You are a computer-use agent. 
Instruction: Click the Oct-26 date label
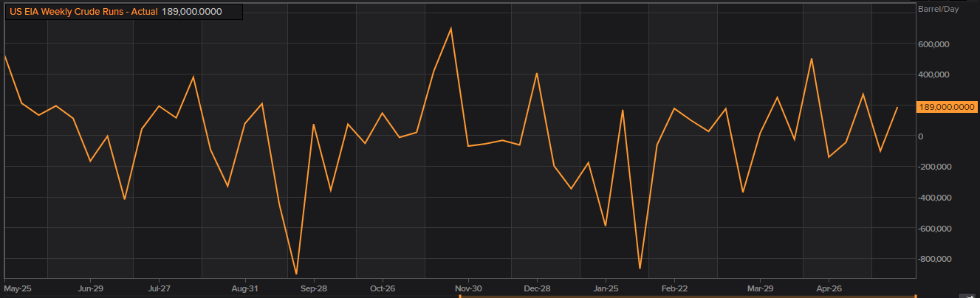coord(383,288)
